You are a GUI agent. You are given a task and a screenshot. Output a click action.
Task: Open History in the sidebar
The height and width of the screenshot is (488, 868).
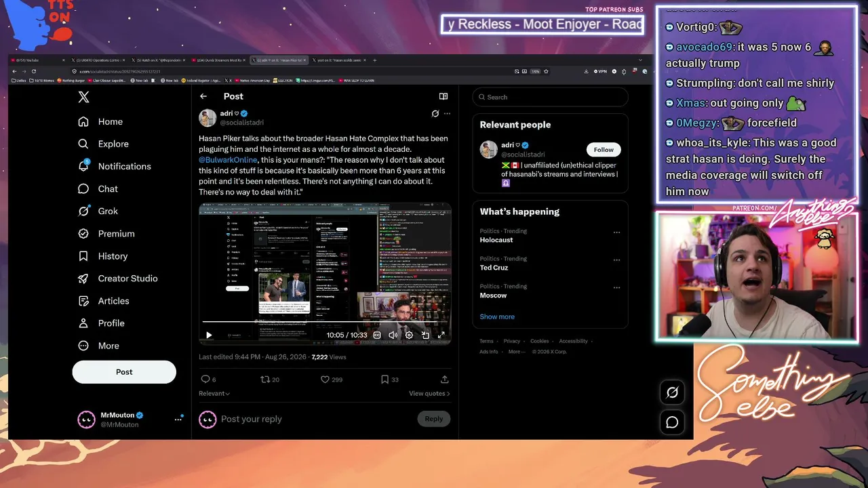pos(102,256)
